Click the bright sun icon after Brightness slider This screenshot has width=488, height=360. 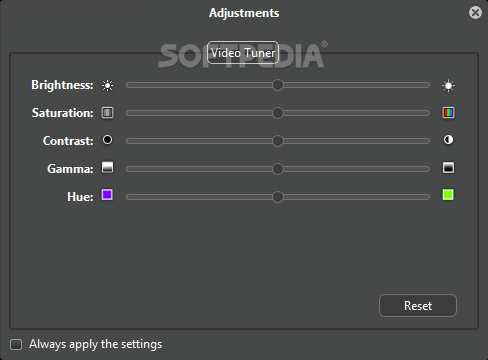(x=448, y=85)
